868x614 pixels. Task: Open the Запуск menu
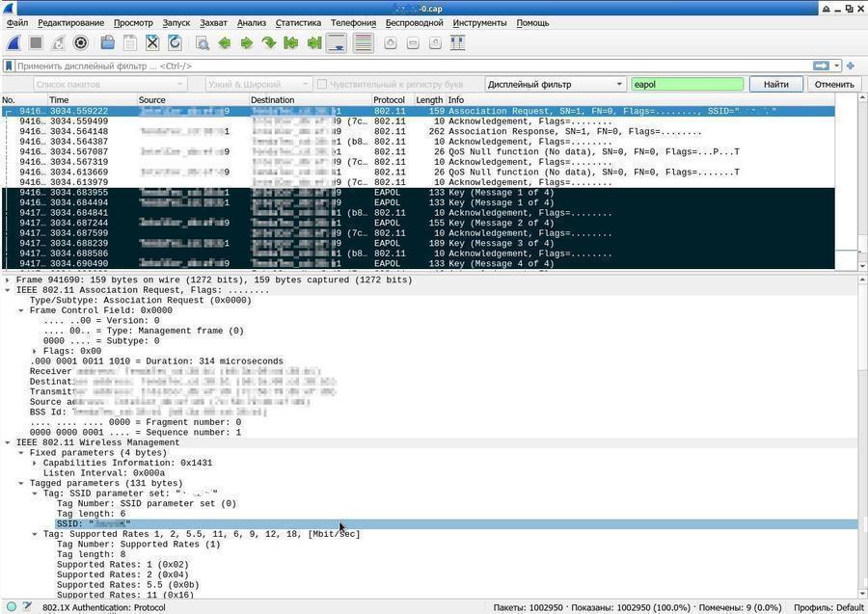click(x=176, y=23)
